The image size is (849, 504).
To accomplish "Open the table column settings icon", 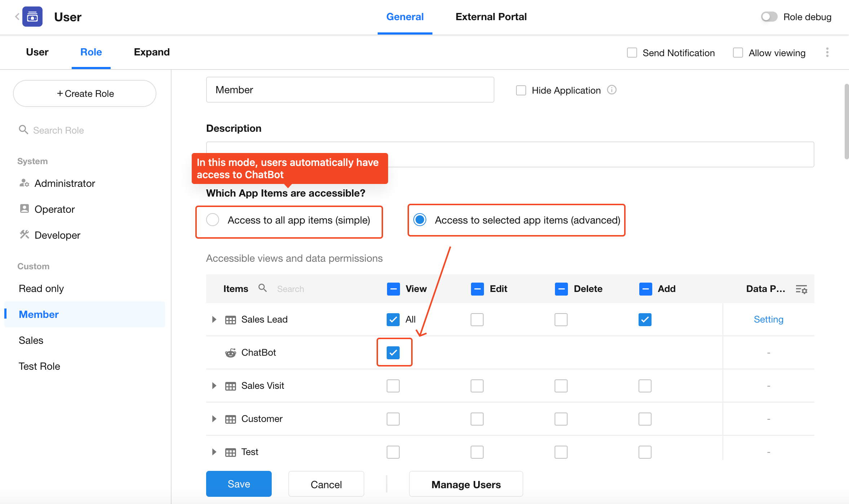I will pyautogui.click(x=801, y=289).
